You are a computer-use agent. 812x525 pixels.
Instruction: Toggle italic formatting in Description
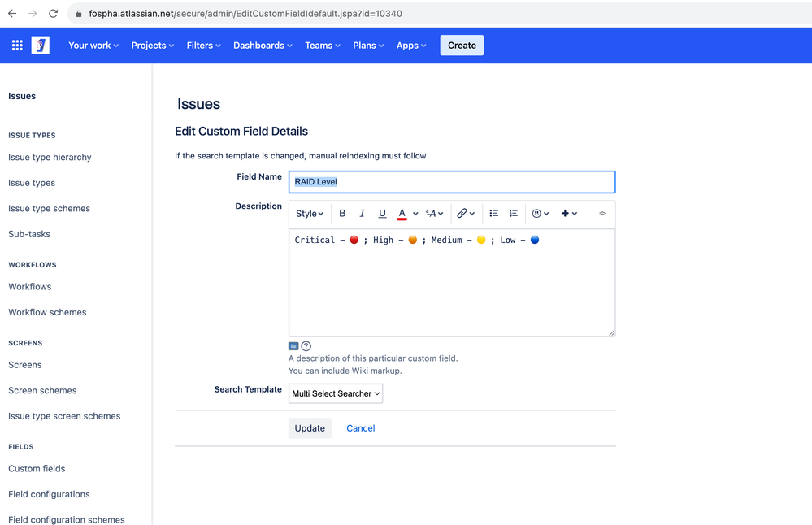coord(362,213)
